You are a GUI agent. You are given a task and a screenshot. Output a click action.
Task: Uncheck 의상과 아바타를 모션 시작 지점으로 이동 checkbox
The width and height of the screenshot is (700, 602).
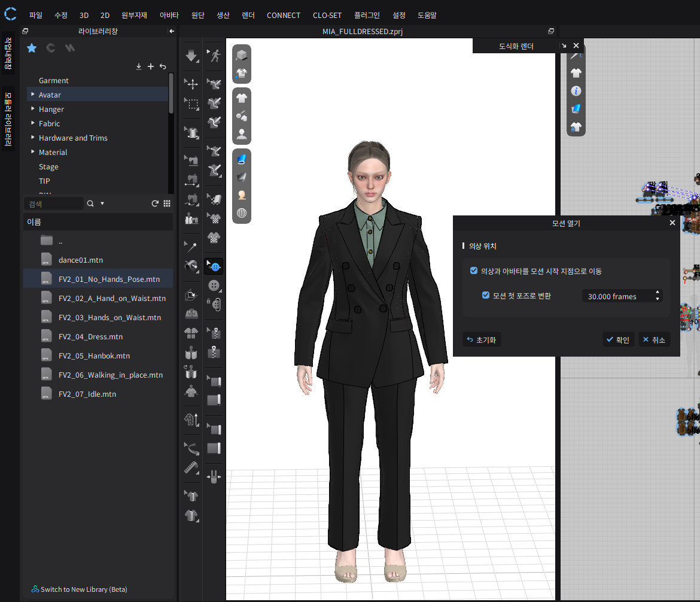(474, 271)
